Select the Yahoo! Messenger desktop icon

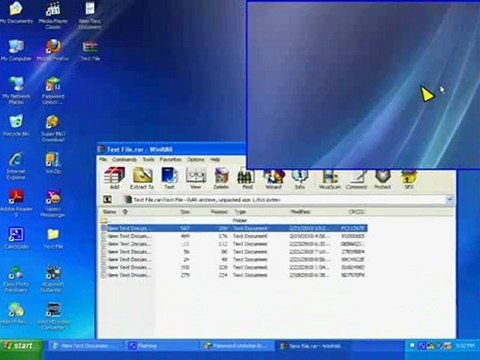click(x=53, y=203)
